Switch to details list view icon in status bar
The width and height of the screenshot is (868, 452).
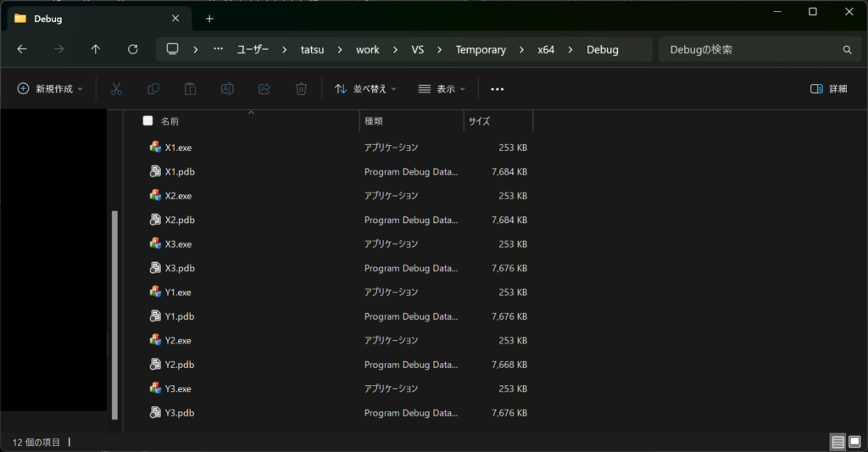837,442
